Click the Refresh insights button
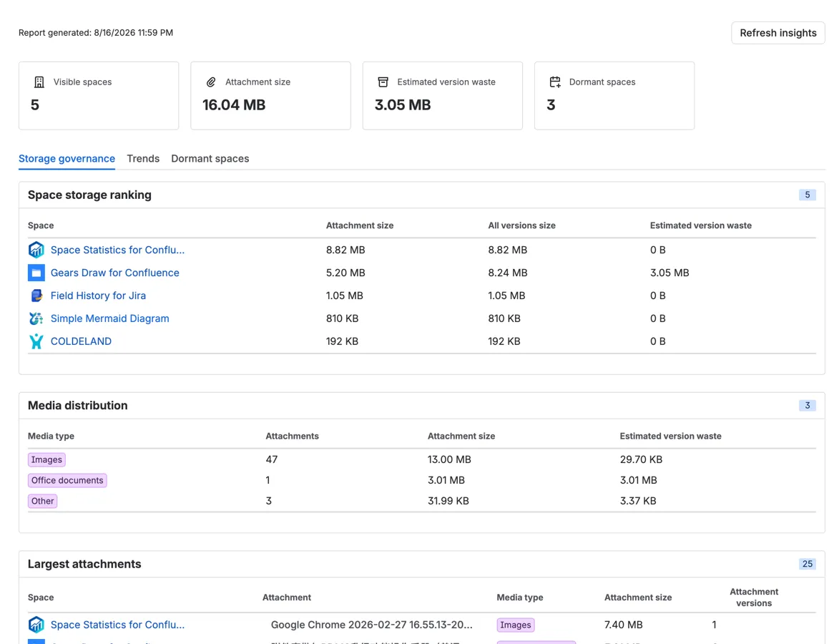Screen dimensions: 834x644 pos(777,33)
